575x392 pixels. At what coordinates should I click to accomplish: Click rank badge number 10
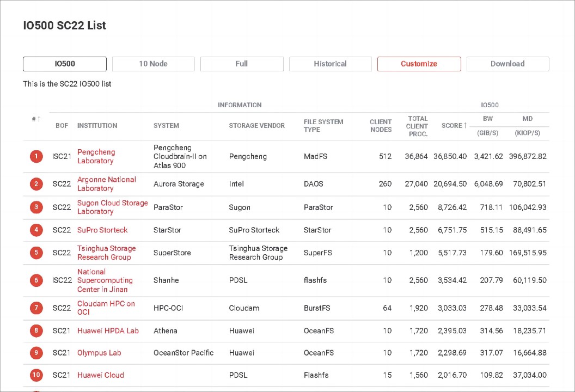36,375
